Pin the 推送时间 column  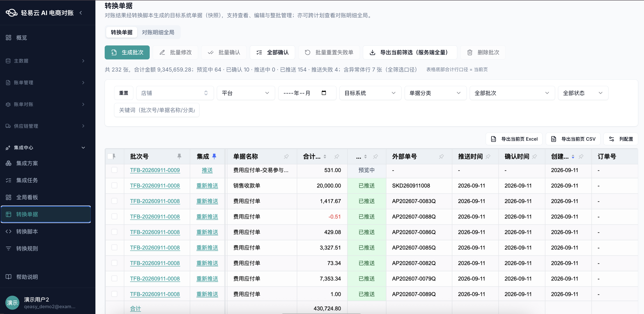click(488, 157)
